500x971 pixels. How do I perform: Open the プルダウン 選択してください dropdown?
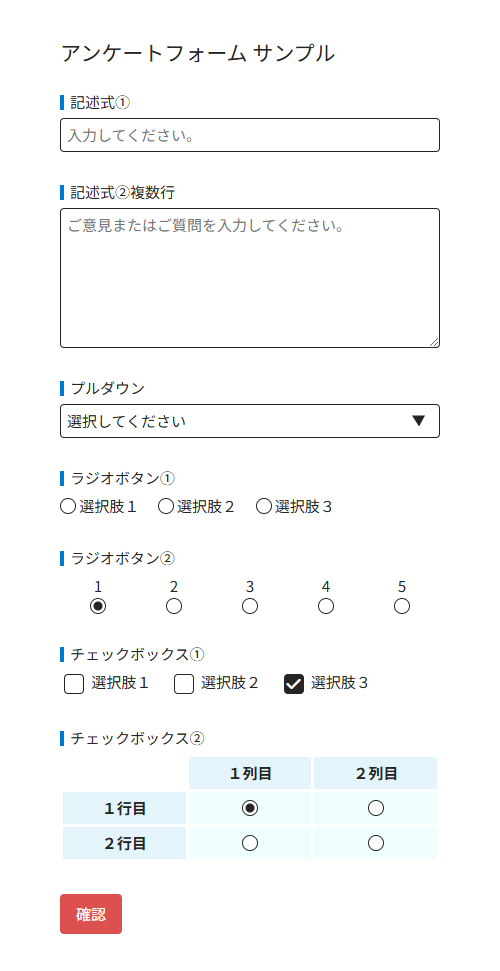(x=250, y=421)
